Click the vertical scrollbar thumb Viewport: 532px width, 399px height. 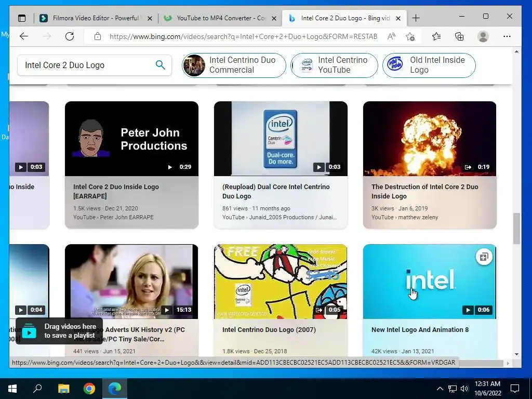pos(516,229)
